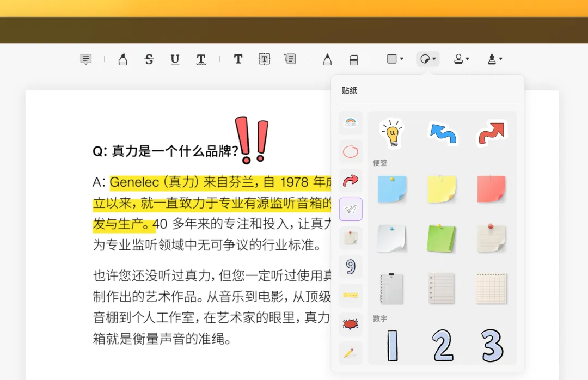Insert the number 2 sticker
The width and height of the screenshot is (588, 380).
(443, 346)
